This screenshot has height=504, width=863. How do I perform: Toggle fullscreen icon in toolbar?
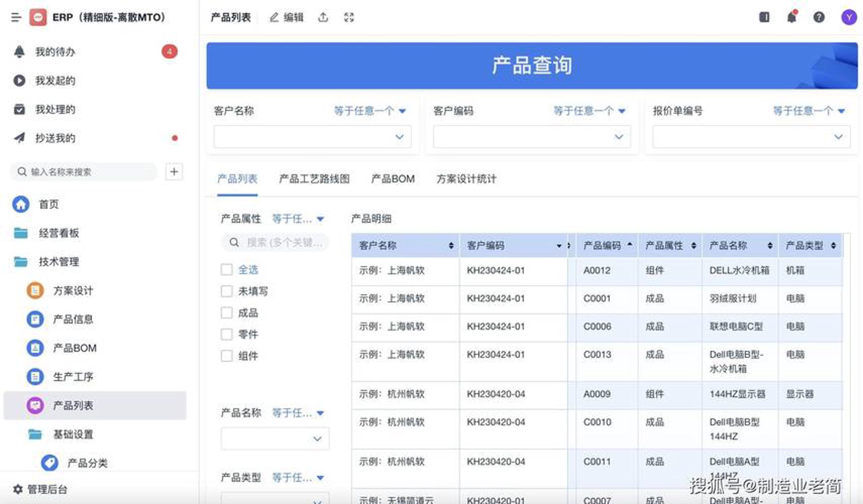click(x=349, y=18)
